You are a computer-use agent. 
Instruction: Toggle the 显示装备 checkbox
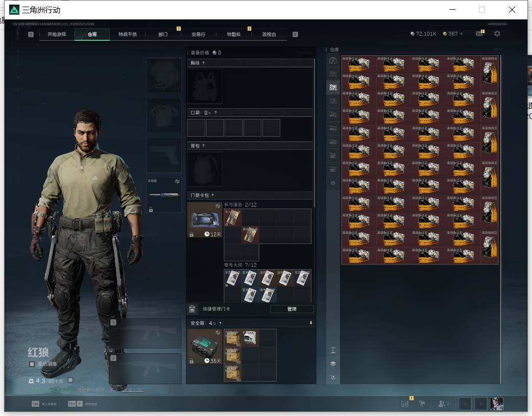pyautogui.click(x=32, y=364)
